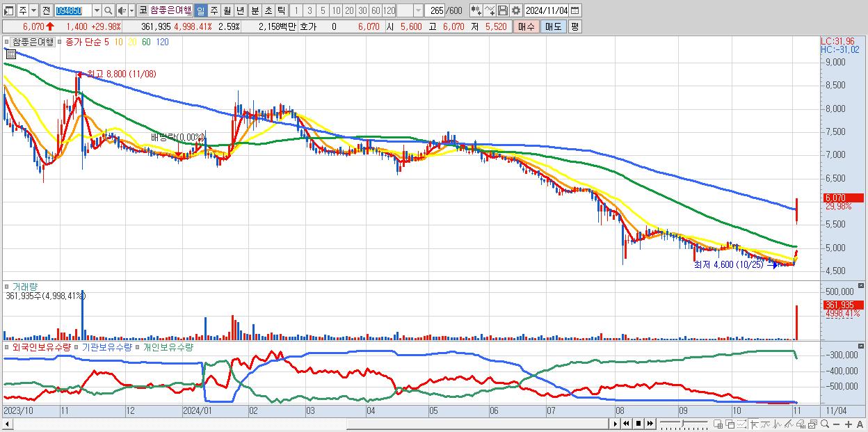Image resolution: width=868 pixels, height=432 pixels.
Task: Click the plus zoom-in icon
Action: (x=849, y=424)
